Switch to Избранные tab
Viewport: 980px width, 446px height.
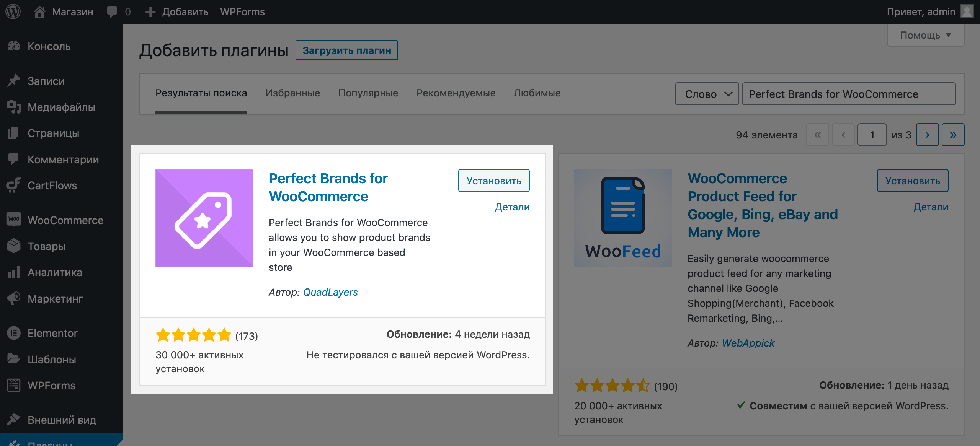(x=293, y=93)
